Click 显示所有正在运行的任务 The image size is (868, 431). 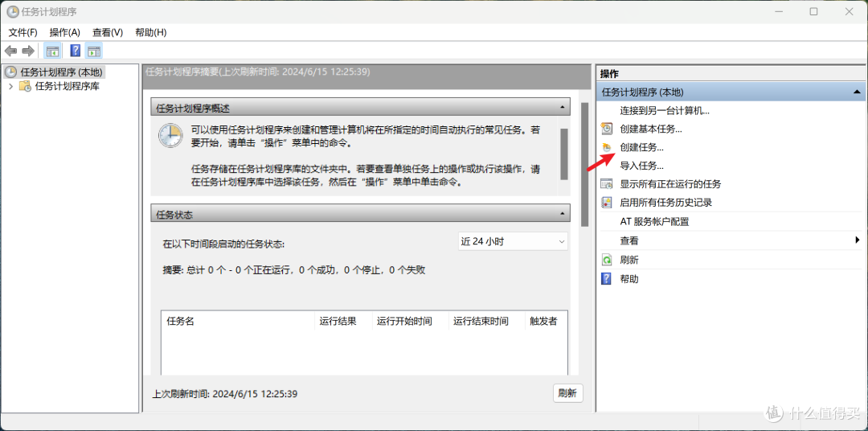(670, 184)
